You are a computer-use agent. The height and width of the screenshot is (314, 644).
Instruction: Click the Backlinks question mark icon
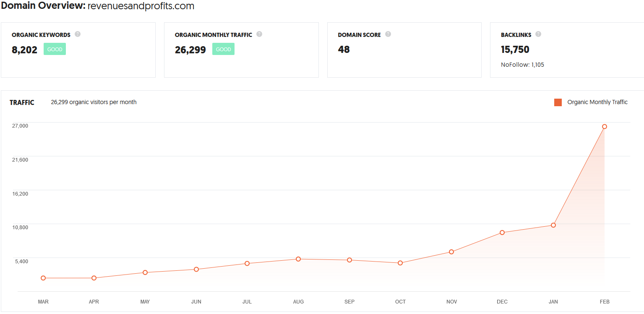click(538, 34)
